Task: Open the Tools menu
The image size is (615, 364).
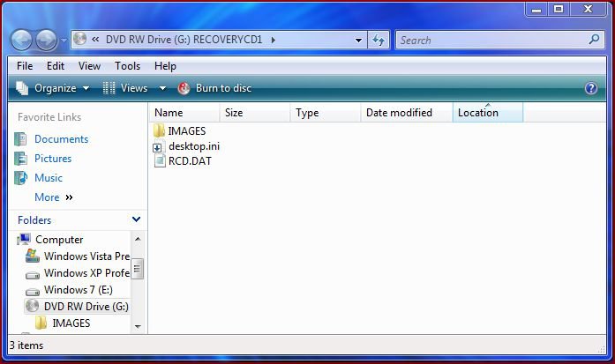Action: 127,66
